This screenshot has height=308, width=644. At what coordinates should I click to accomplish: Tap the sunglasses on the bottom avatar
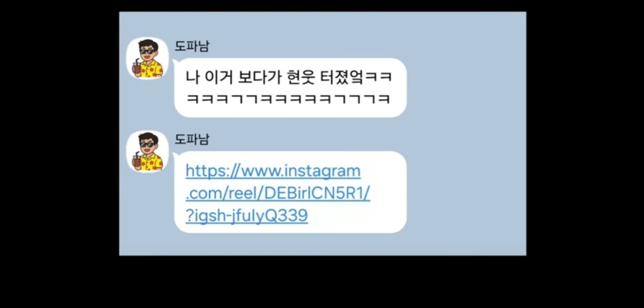(x=147, y=145)
